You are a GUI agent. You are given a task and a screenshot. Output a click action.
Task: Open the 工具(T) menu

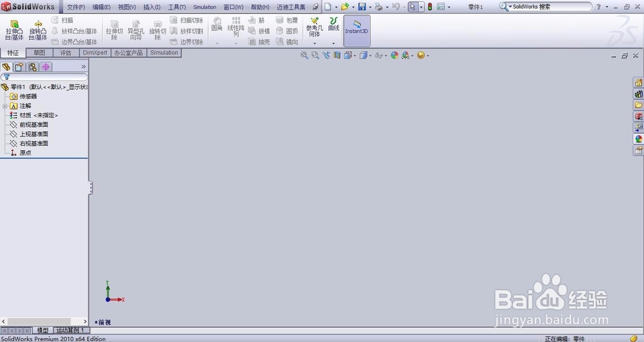tap(177, 7)
